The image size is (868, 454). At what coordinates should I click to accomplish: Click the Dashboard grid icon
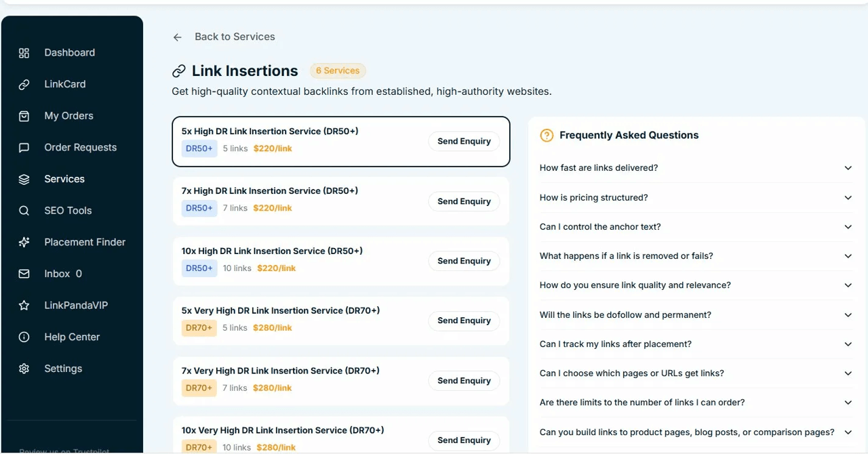coord(24,52)
